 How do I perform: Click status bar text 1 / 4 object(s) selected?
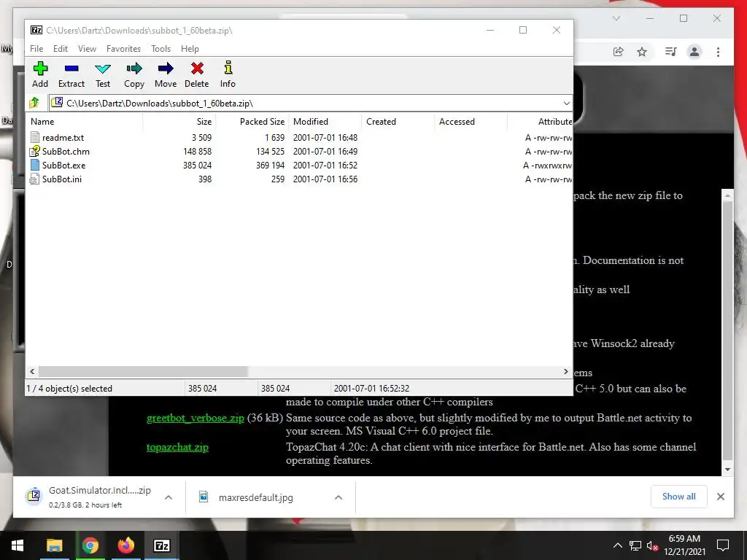pyautogui.click(x=69, y=389)
